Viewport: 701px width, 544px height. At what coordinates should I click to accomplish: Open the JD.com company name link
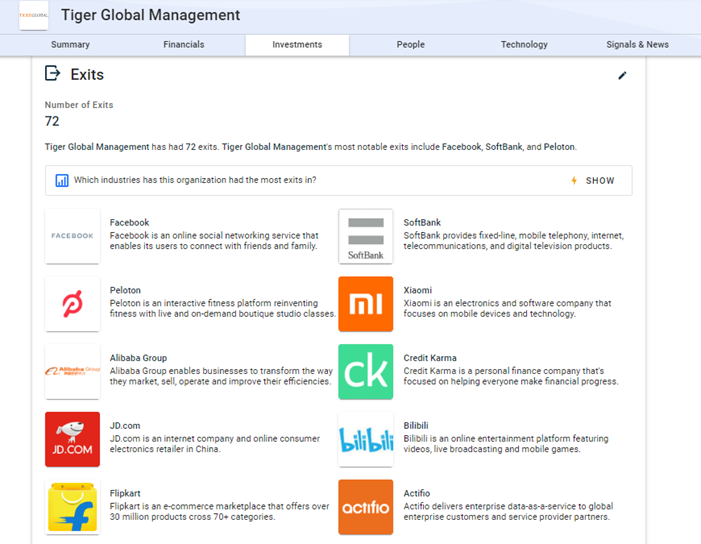coord(125,426)
